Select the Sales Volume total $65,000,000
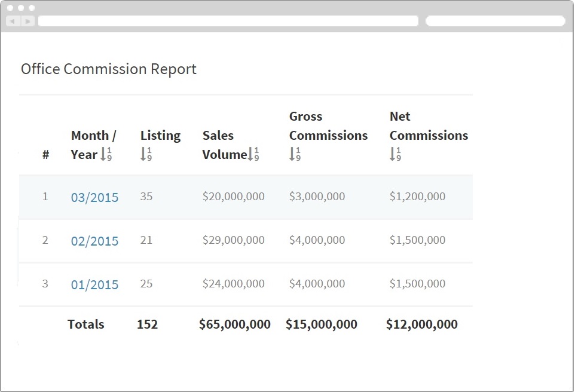 click(x=234, y=324)
